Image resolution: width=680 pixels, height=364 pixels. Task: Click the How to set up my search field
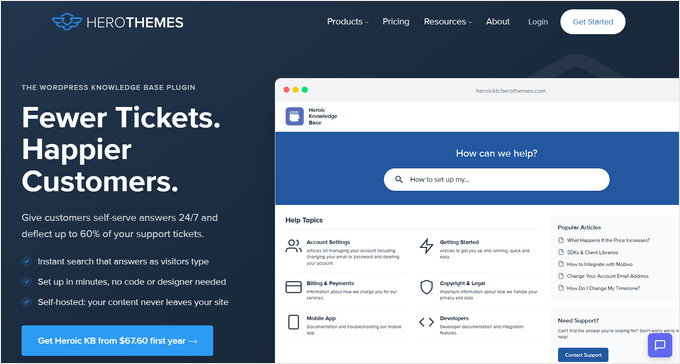point(497,179)
